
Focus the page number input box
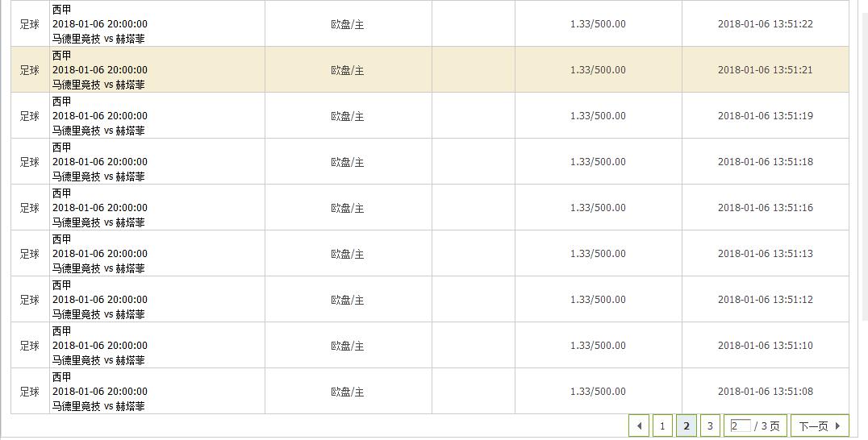point(740,425)
